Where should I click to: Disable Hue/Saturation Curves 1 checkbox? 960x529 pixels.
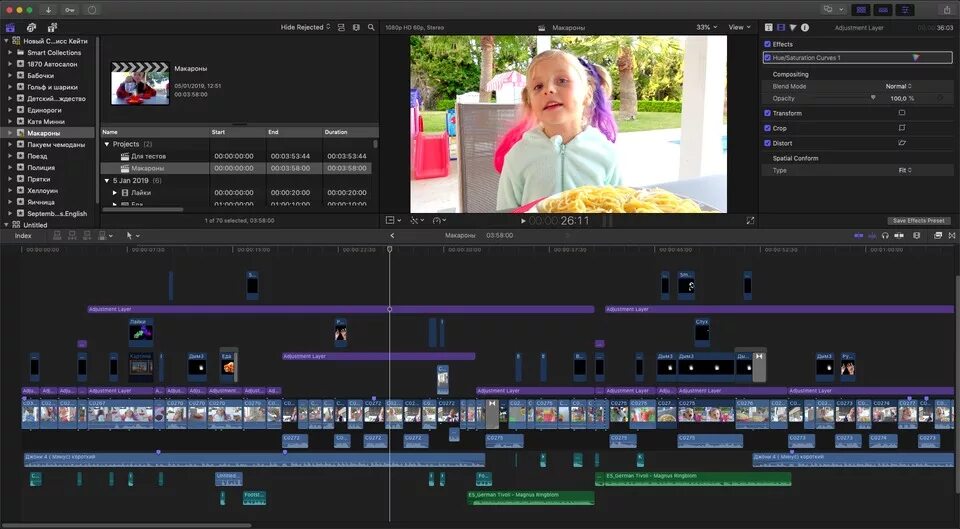(x=768, y=58)
